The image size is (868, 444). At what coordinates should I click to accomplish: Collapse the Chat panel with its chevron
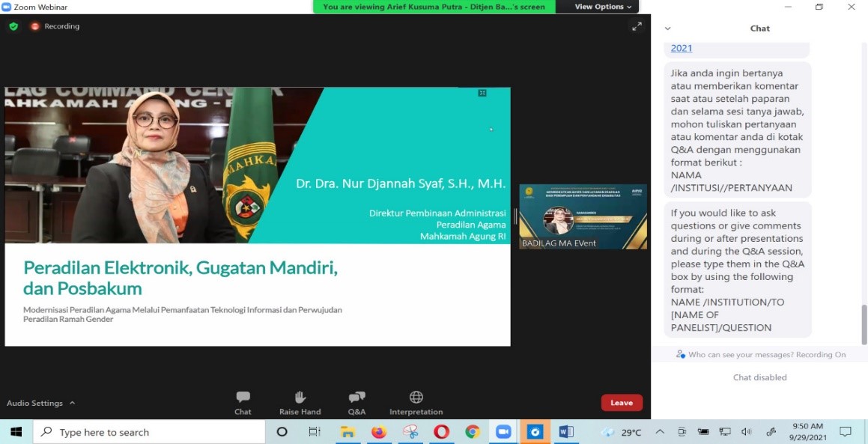(667, 28)
